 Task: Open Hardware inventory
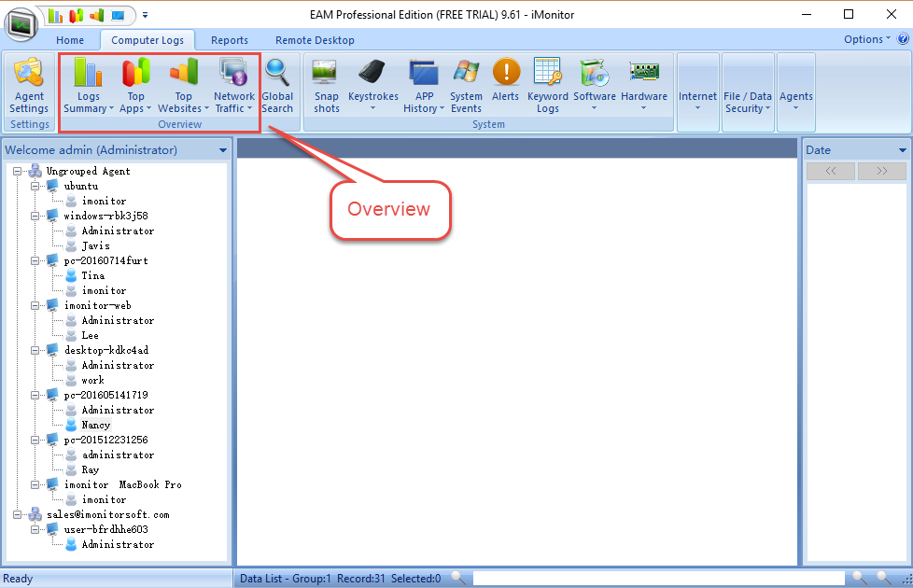click(x=644, y=84)
